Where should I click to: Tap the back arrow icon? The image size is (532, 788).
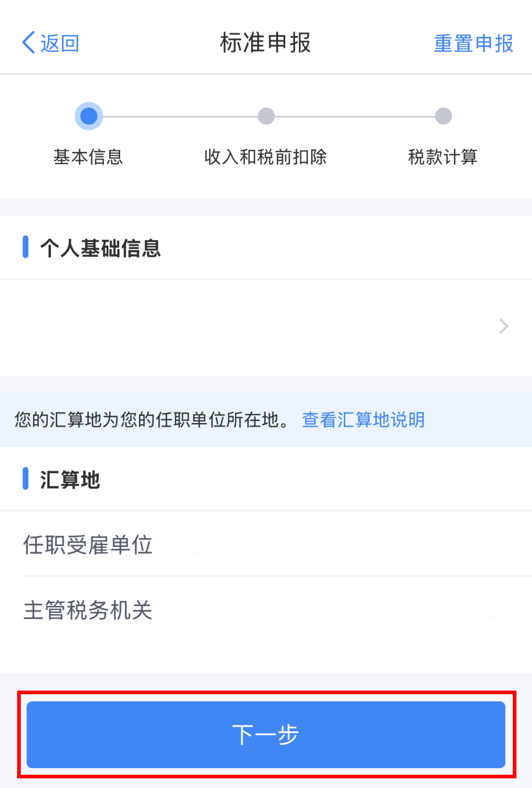click(x=28, y=43)
